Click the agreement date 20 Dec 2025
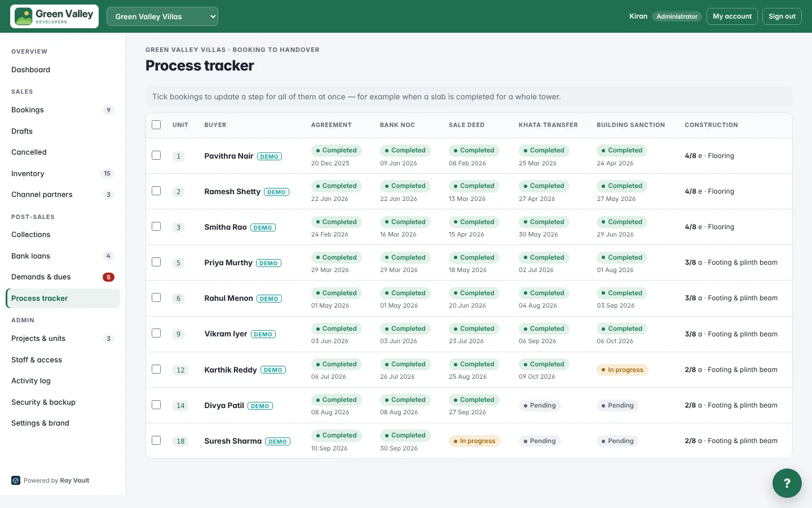 click(x=330, y=163)
